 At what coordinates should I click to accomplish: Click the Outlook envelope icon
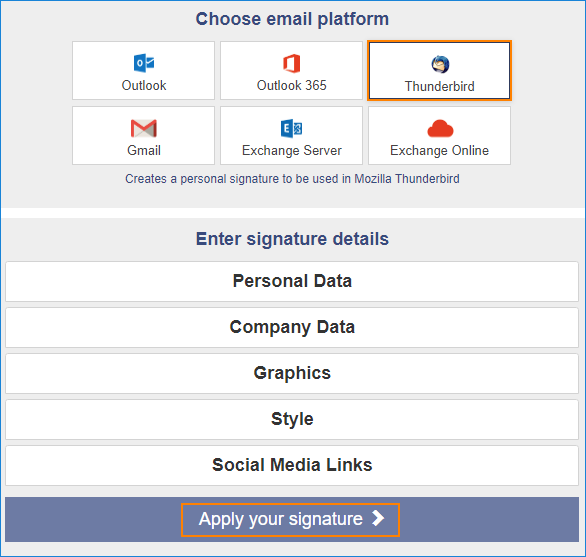144,63
